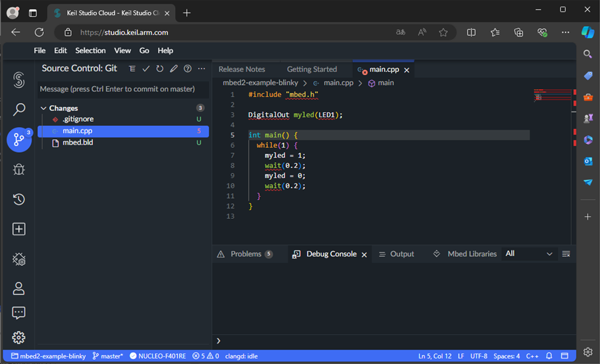
Task: Click the clear console lines icon in the panel
Action: [x=566, y=254]
